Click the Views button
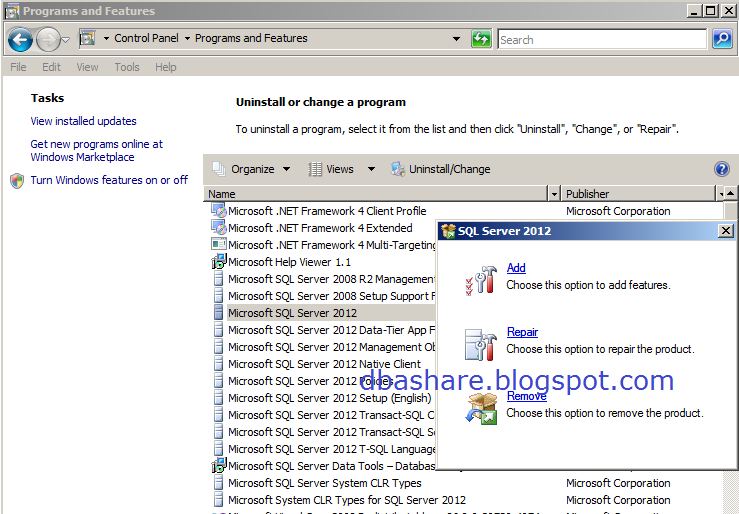The height and width of the screenshot is (514, 739). click(331, 169)
